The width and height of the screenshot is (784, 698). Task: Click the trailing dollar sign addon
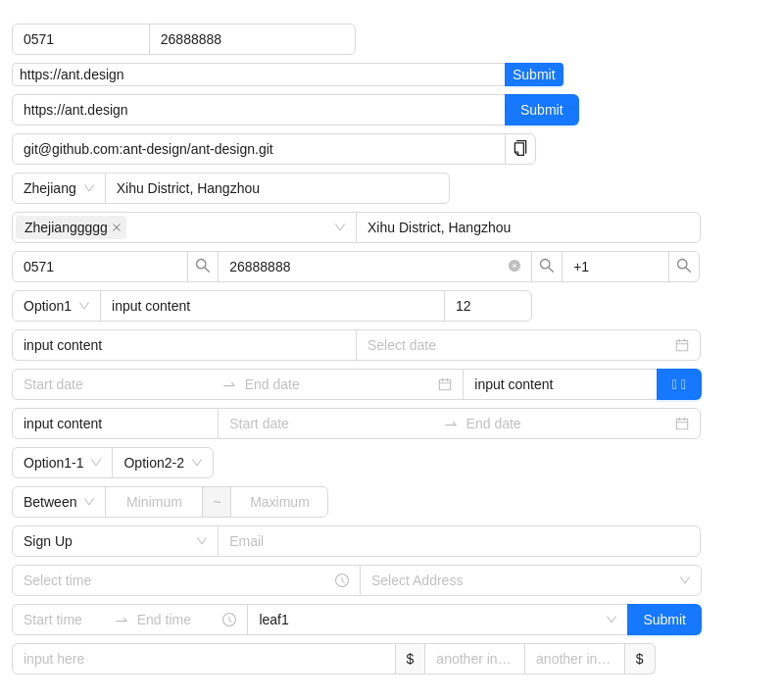click(x=640, y=659)
